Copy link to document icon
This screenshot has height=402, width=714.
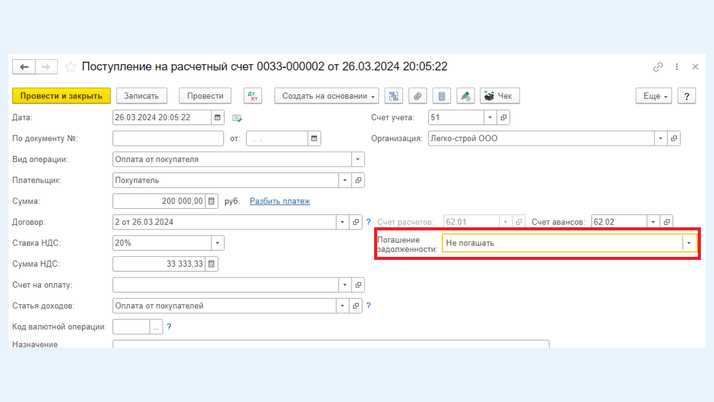click(657, 67)
